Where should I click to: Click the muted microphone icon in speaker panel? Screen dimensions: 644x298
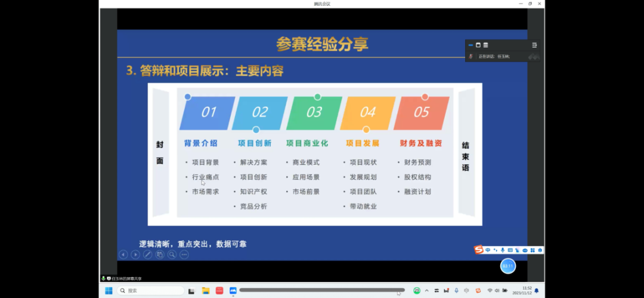[x=471, y=56]
